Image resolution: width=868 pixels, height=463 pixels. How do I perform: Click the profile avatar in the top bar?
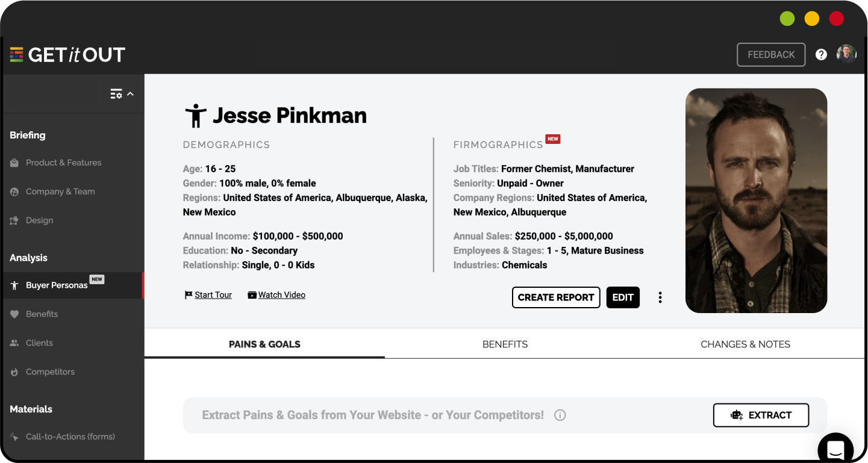[x=846, y=54]
